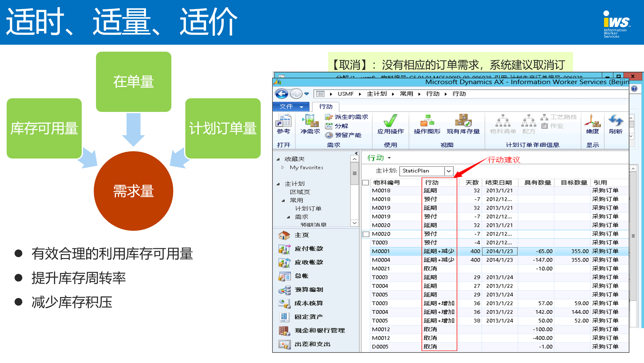Expand the My favorites tree node
644x363 pixels.
tap(283, 167)
